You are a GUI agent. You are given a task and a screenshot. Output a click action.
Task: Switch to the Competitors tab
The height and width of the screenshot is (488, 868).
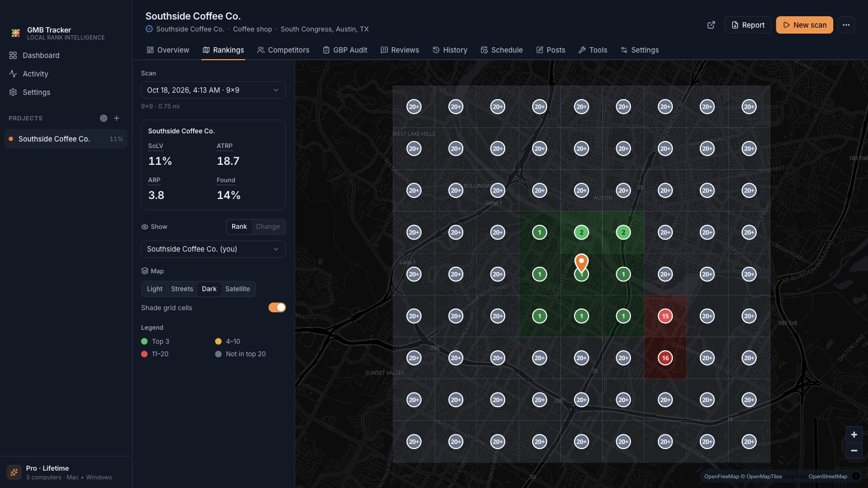(x=283, y=50)
